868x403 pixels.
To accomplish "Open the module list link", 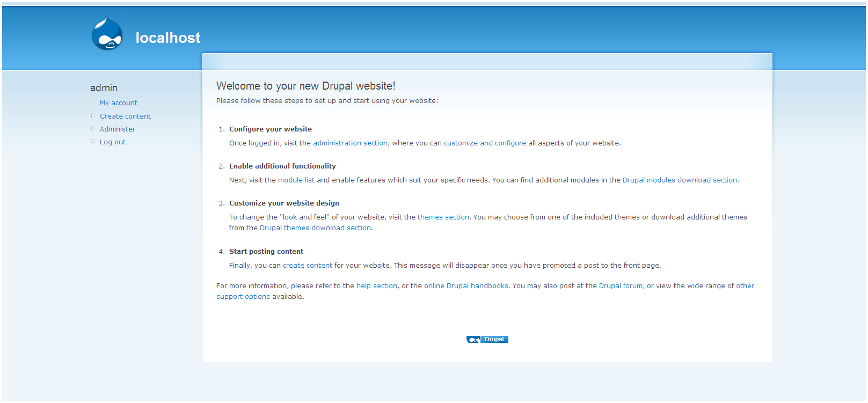I will tap(296, 180).
